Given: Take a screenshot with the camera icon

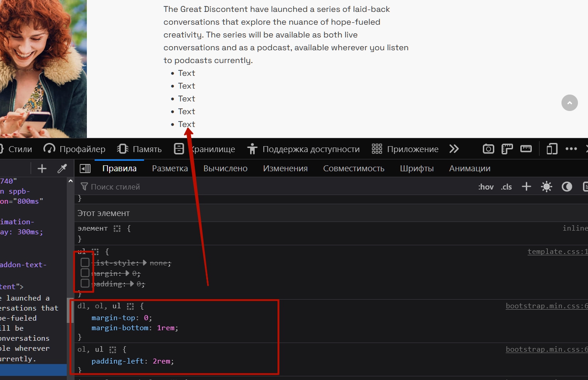Looking at the screenshot, I should click(488, 149).
